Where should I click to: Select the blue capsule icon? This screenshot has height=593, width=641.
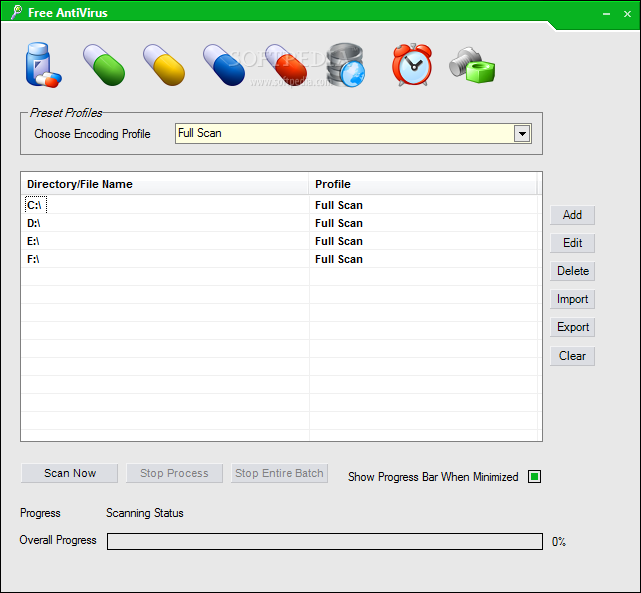(224, 65)
